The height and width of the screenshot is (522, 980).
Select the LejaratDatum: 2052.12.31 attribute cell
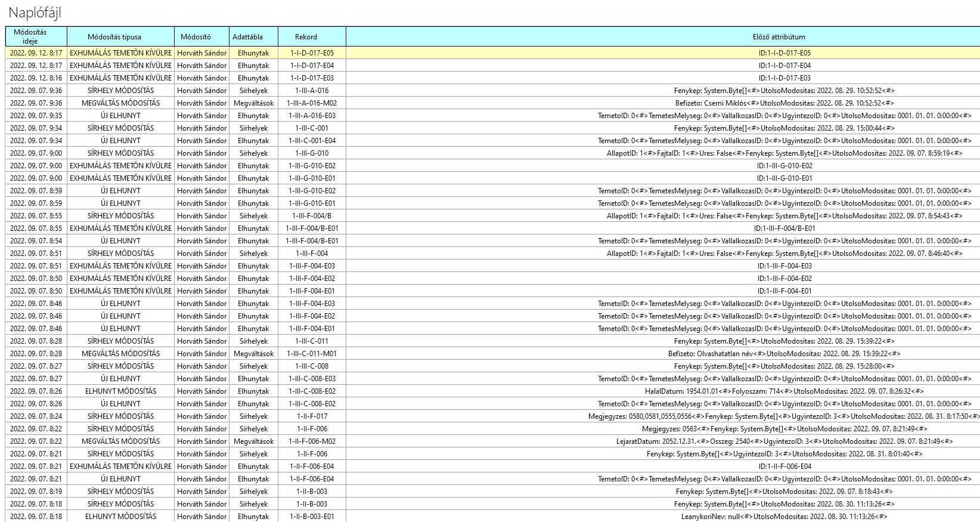click(784, 441)
